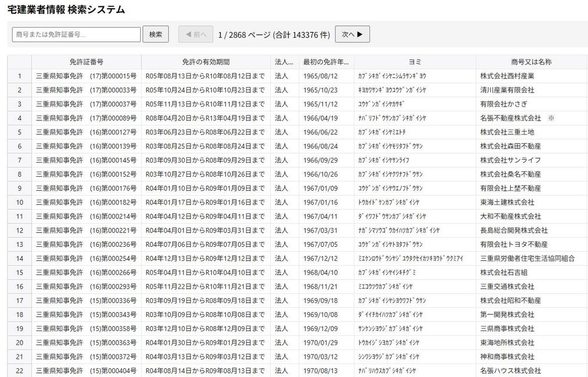Click row number 10 cell
The image size is (588, 377).
19,202
